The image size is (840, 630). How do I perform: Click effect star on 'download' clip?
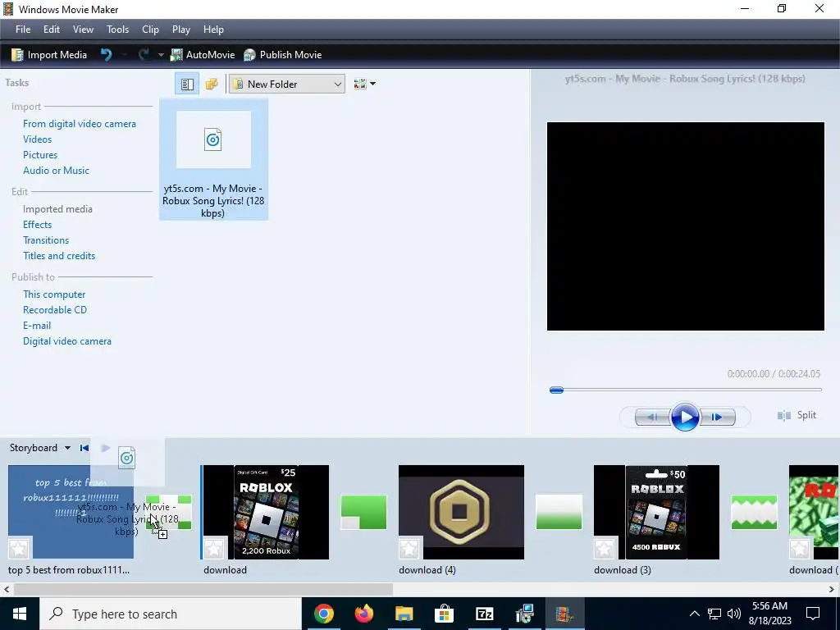click(214, 549)
